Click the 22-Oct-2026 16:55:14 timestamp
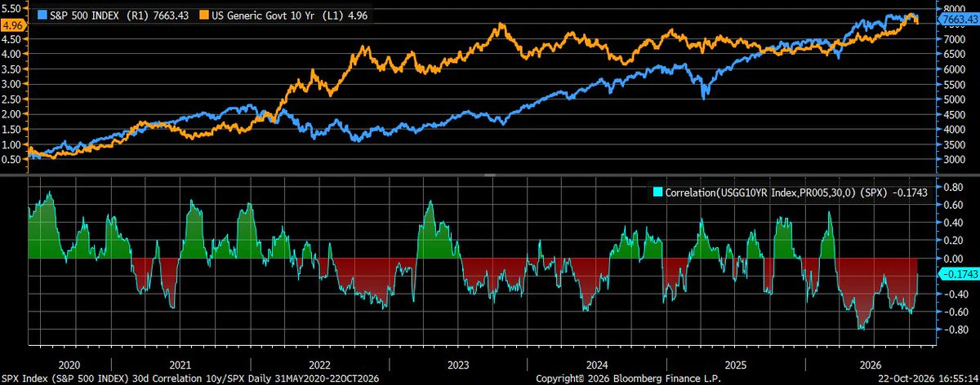This screenshot has height=385, width=980. [x=929, y=378]
